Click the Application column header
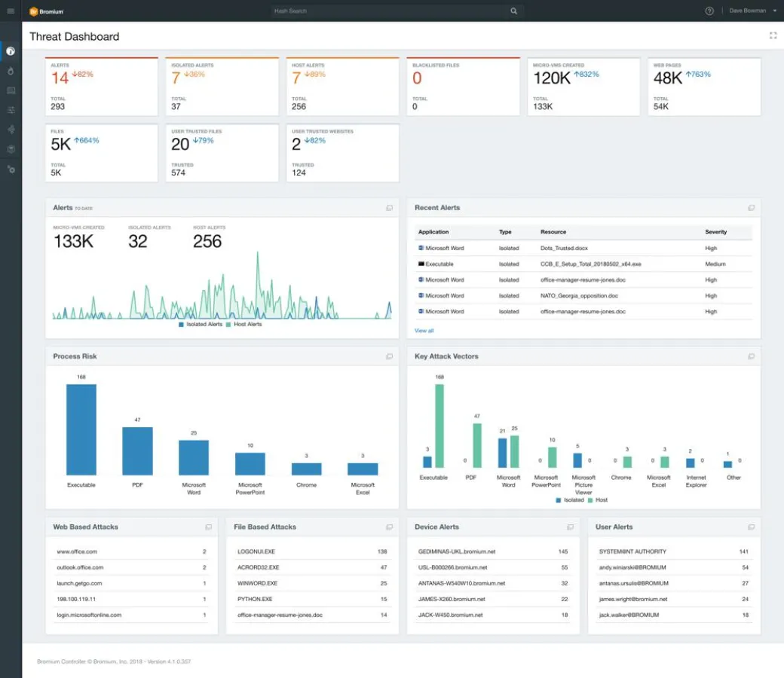This screenshot has width=784, height=678. [x=433, y=232]
